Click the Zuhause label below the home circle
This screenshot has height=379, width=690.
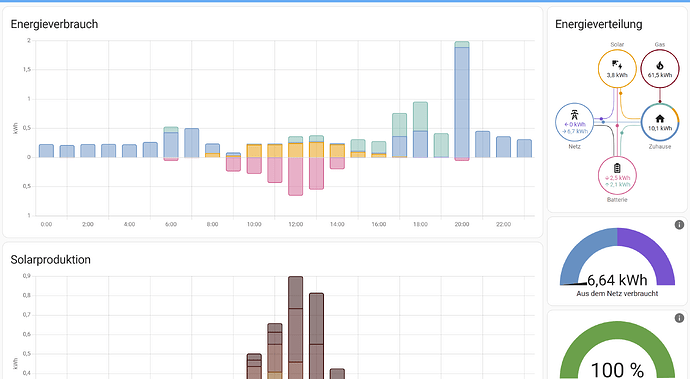660,147
